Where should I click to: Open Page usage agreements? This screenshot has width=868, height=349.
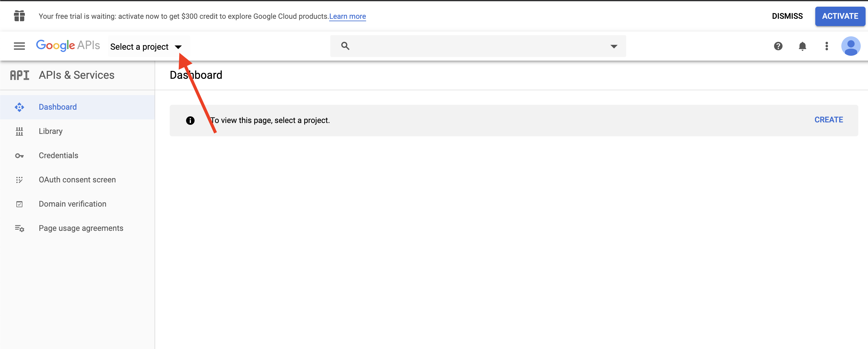pyautogui.click(x=81, y=228)
